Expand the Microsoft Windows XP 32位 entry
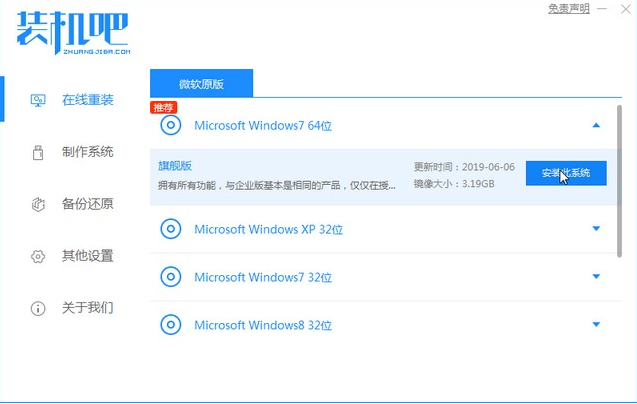637x404 pixels. pos(596,229)
